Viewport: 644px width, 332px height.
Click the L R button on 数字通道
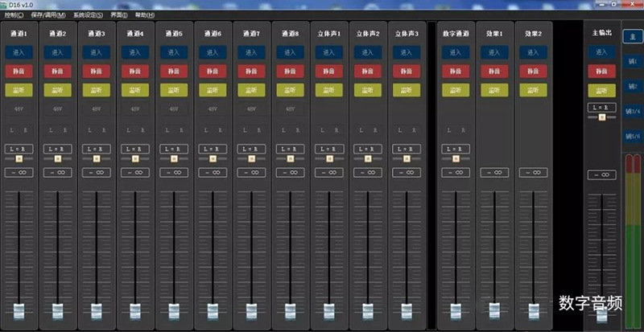coord(456,130)
